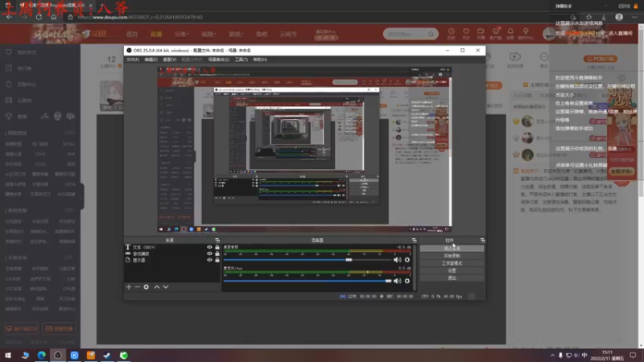Mute the Mic/Aux speaker icon
Viewport: 644px width, 362px height.
click(397, 281)
